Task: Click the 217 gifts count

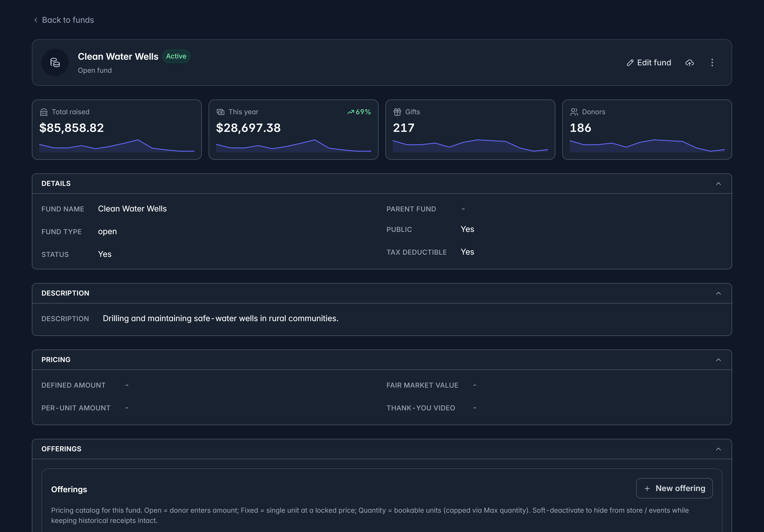Action: coord(404,128)
